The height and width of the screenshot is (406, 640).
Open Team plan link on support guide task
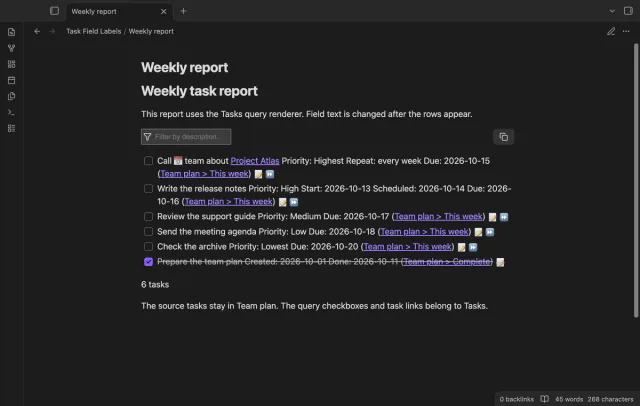pos(438,217)
